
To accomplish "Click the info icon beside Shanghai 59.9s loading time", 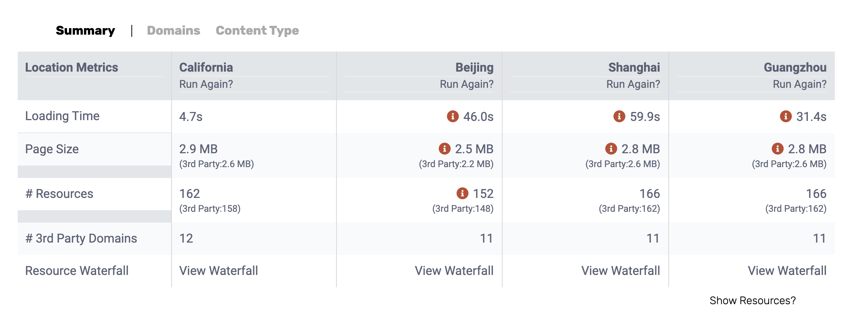I will pyautogui.click(x=619, y=116).
